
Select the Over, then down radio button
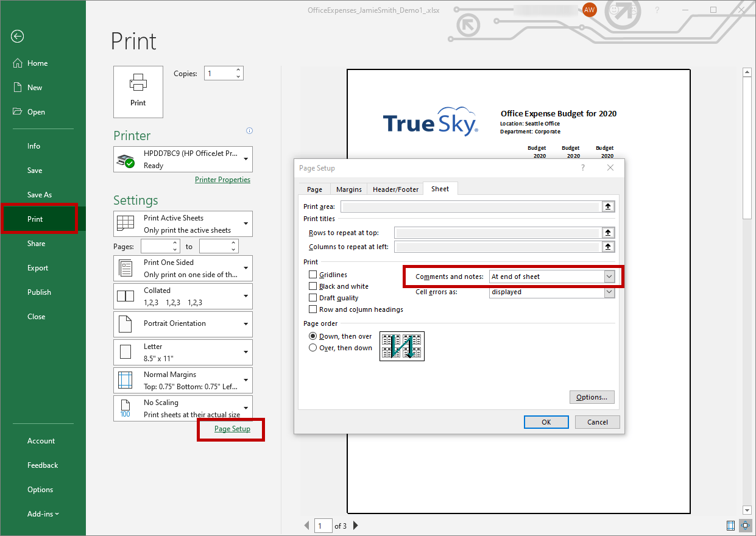[313, 348]
